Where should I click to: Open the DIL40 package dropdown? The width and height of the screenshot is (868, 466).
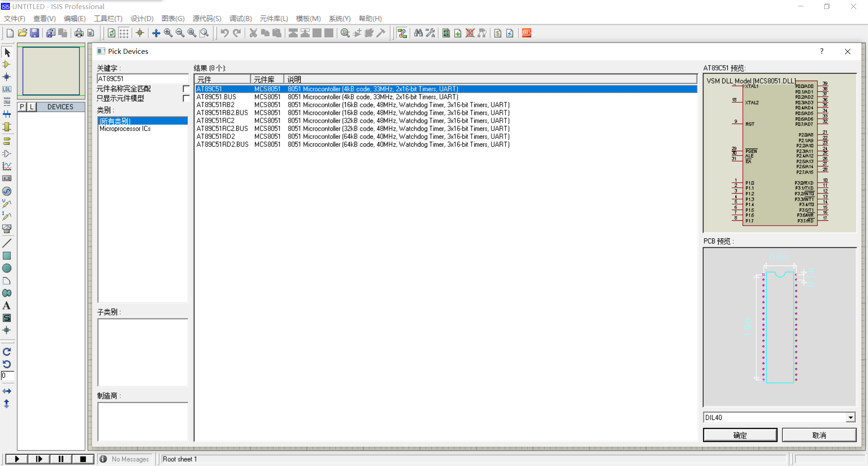pyautogui.click(x=850, y=418)
